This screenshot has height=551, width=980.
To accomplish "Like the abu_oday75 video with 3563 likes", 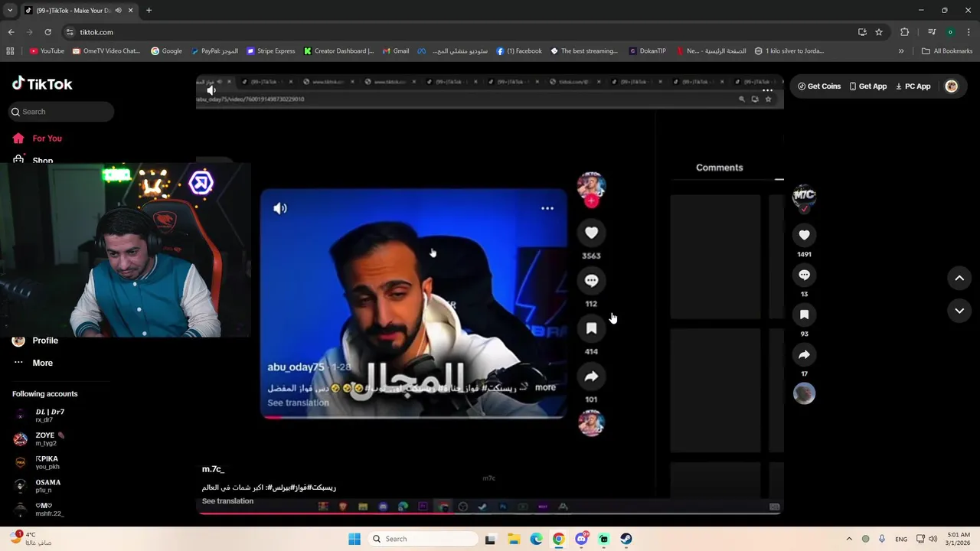I will point(591,233).
